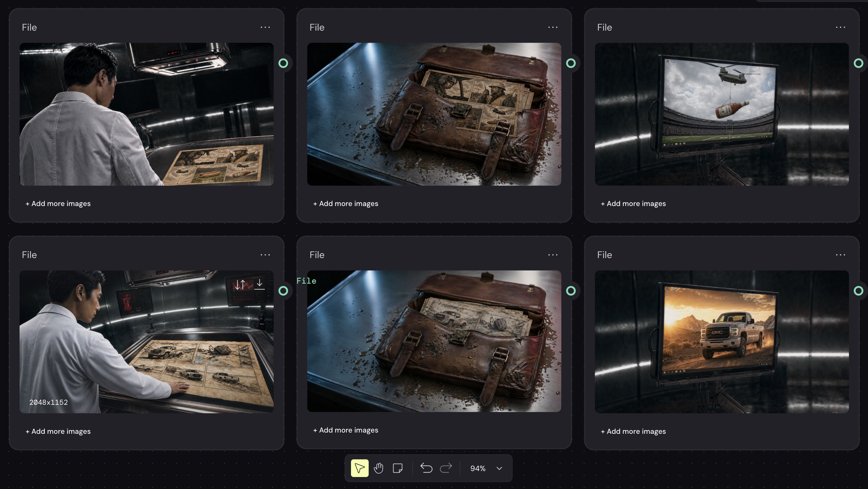
Task: Redo the last undone action
Action: pyautogui.click(x=446, y=468)
